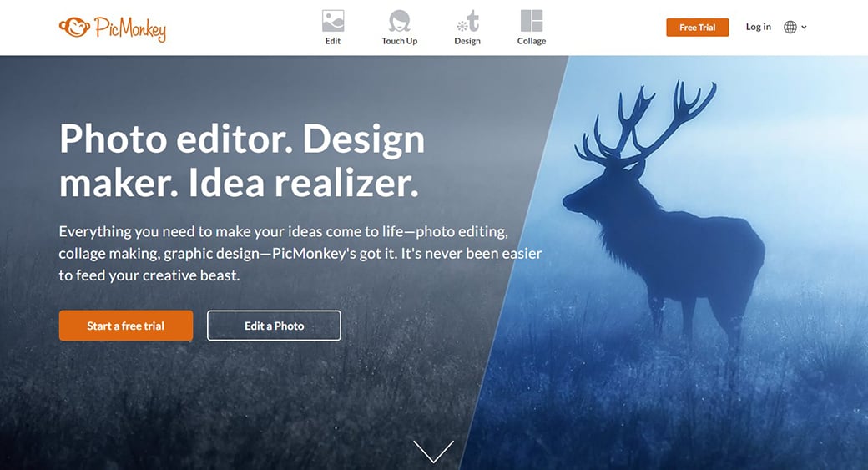The width and height of the screenshot is (868, 470).
Task: Click the Photo editor headline text
Action: point(242,160)
